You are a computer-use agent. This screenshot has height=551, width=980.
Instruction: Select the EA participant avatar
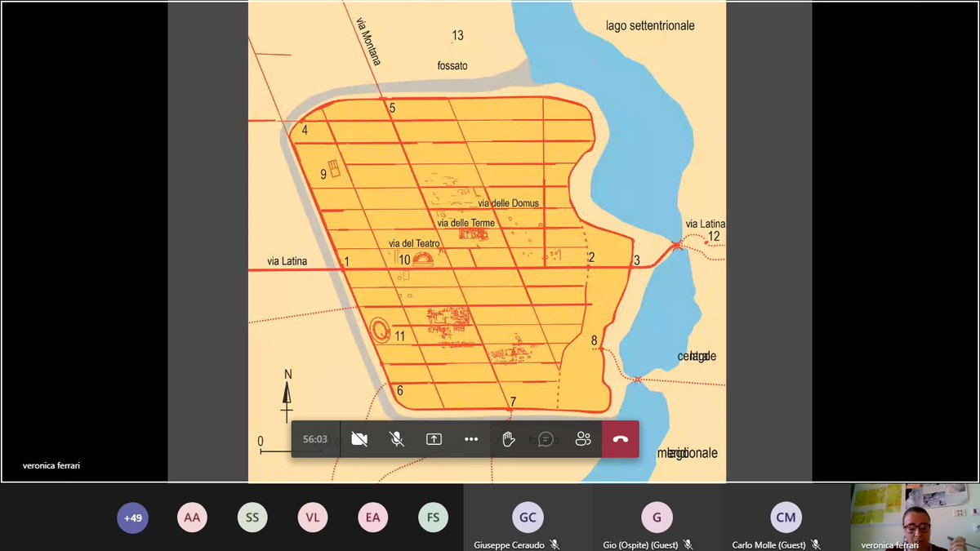[373, 518]
